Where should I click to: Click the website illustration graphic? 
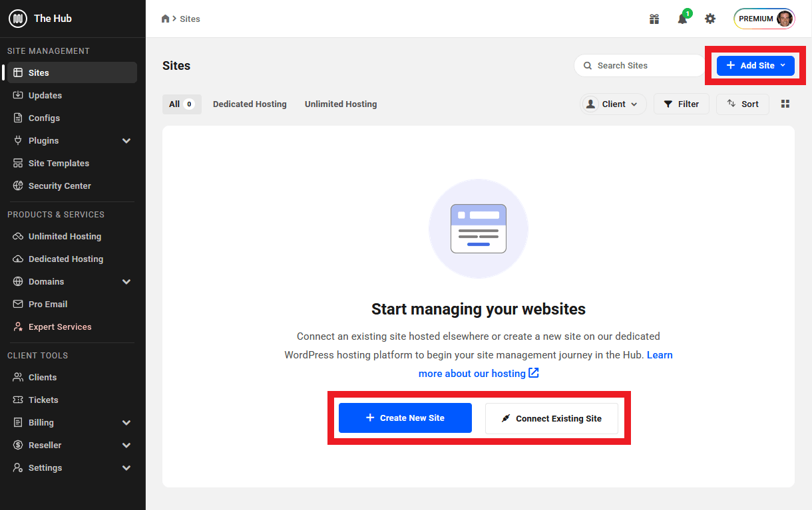pos(479,229)
